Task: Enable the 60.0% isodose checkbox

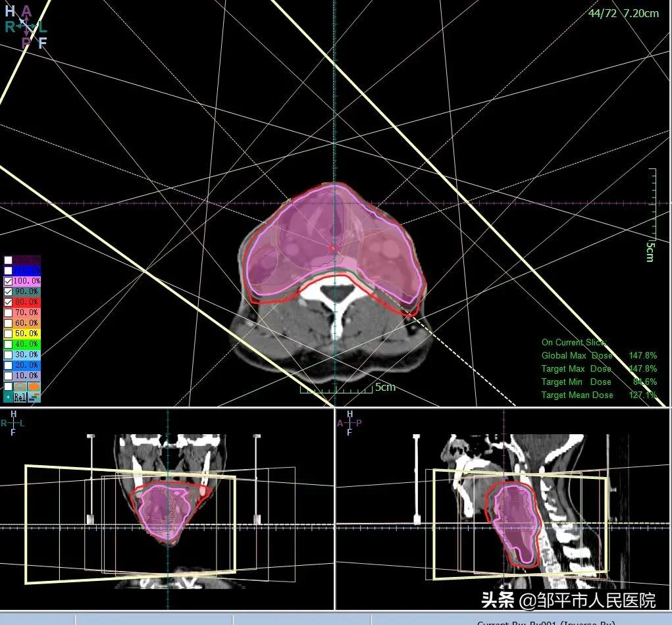Action: (8, 323)
